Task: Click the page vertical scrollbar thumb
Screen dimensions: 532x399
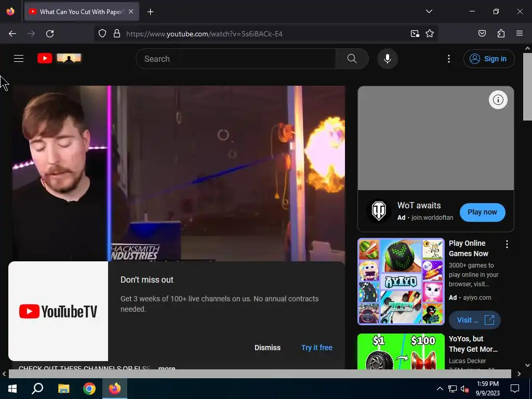Action: [527, 87]
